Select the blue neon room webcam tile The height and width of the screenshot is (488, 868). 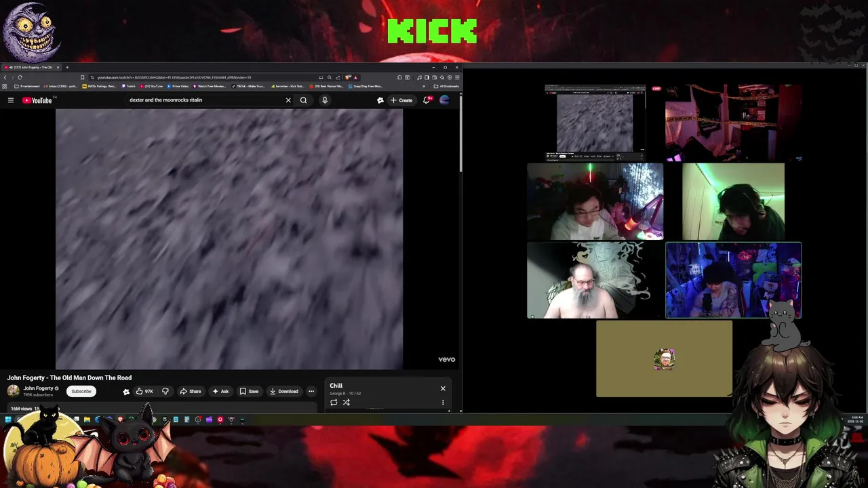coord(733,281)
